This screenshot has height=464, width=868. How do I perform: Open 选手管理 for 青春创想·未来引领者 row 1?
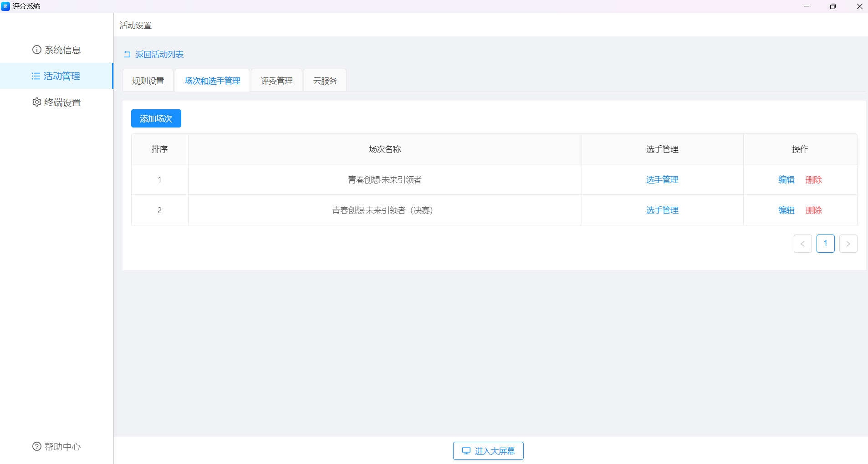click(662, 180)
